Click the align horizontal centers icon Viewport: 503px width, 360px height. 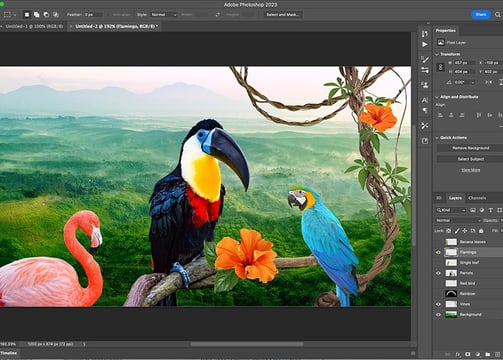(x=451, y=115)
